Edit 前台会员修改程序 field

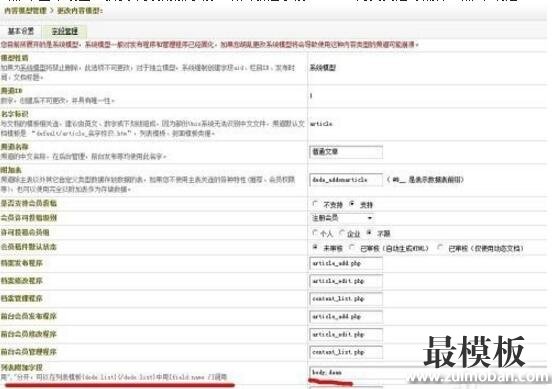[x=346, y=334]
